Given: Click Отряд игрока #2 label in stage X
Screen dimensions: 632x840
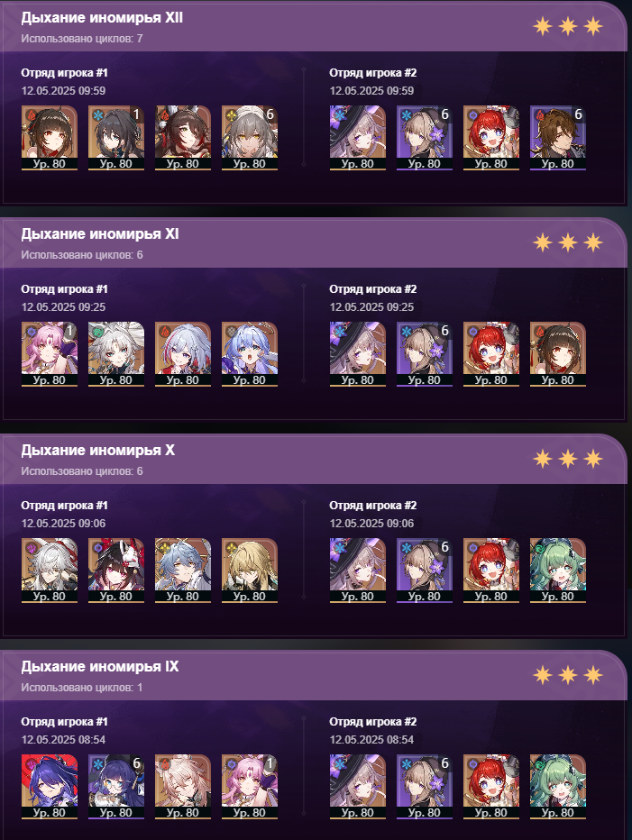Looking at the screenshot, I should pos(373,506).
